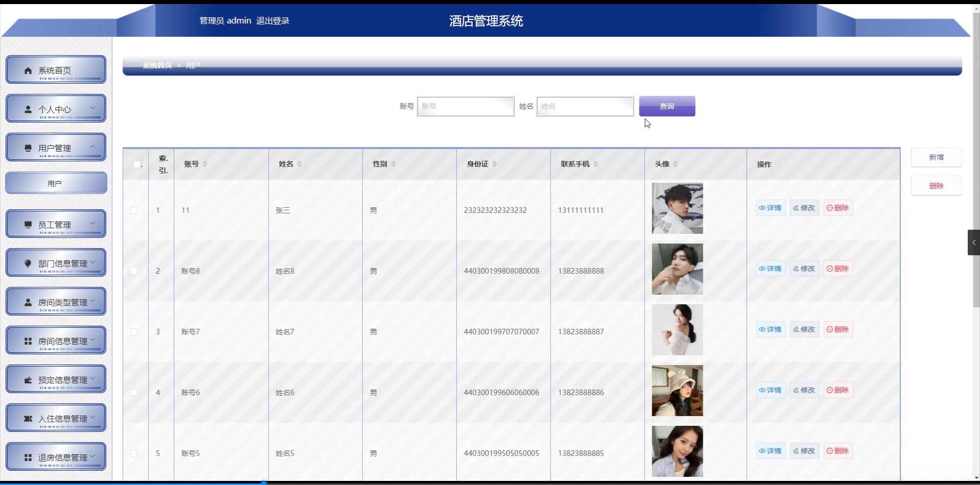Open the avatar thumbnail of 张三
The width and height of the screenshot is (980, 485).
point(677,208)
